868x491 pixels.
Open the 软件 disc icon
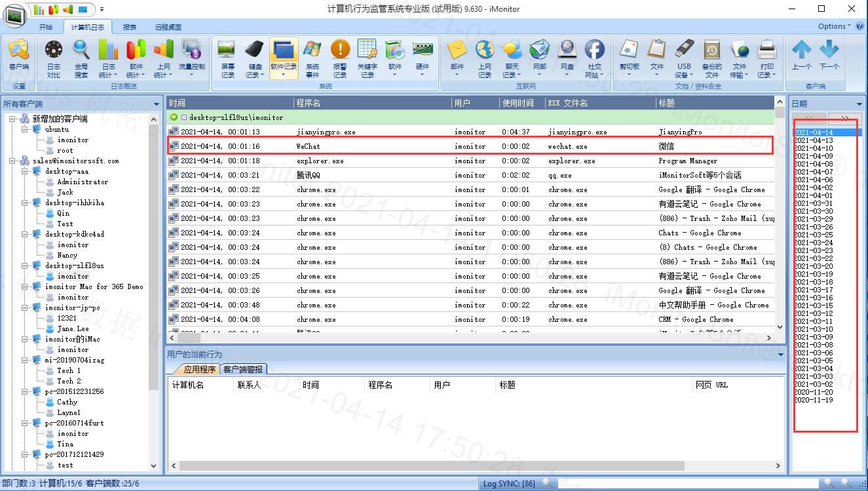(395, 59)
